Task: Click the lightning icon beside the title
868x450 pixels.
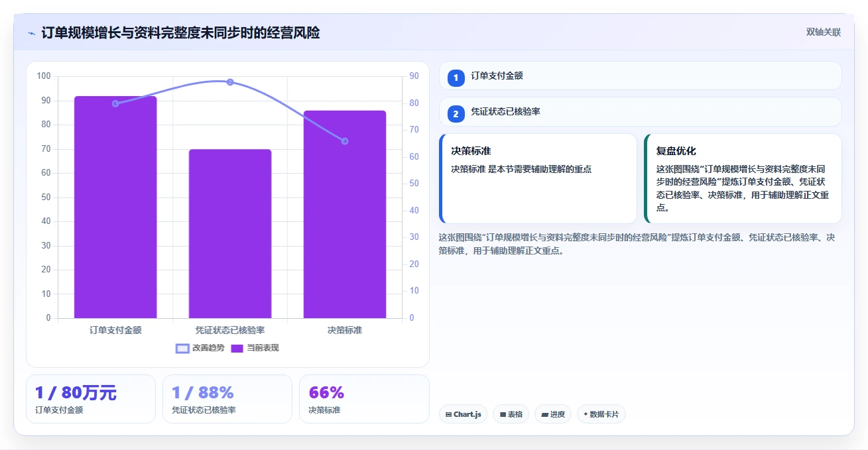Action: (31, 32)
